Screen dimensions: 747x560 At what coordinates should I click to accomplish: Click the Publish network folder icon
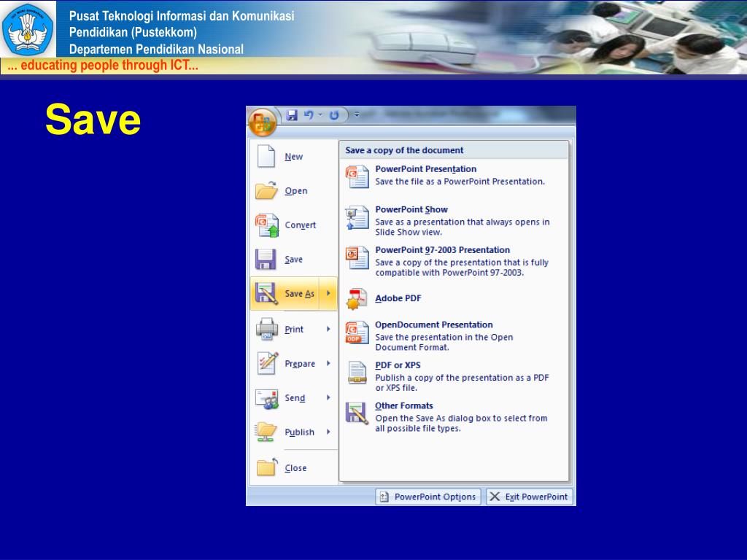tap(266, 432)
